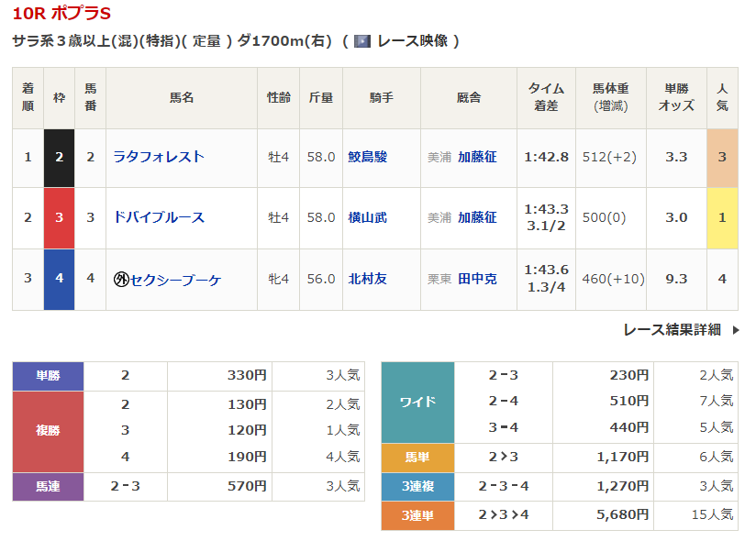Click the 3連複 payout label

(417, 487)
